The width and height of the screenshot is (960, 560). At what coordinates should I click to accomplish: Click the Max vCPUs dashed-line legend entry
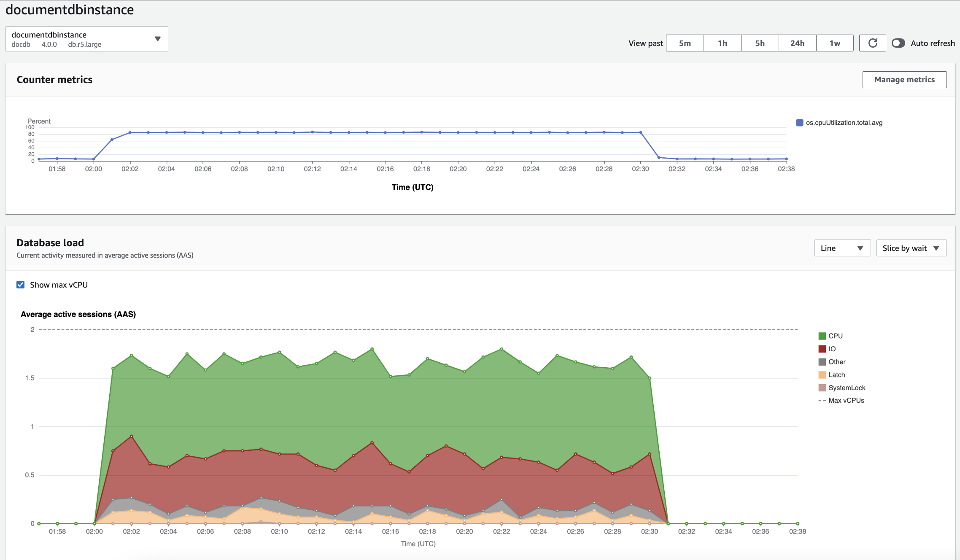pyautogui.click(x=822, y=400)
